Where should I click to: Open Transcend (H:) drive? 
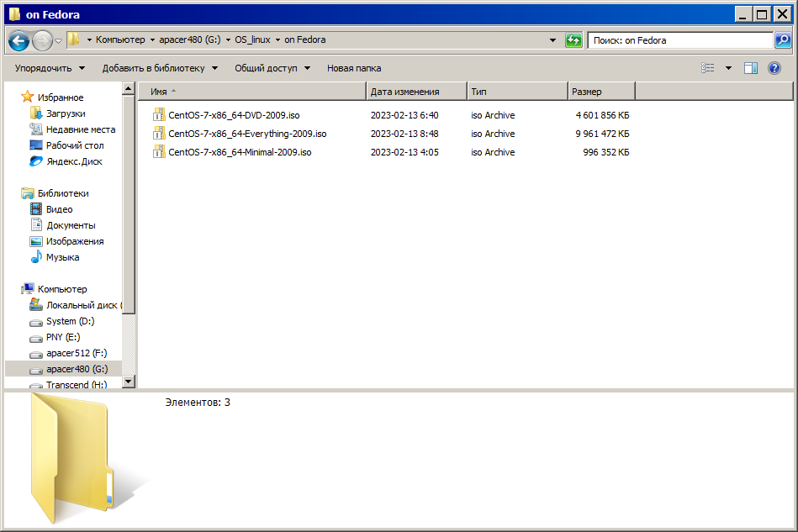click(77, 384)
